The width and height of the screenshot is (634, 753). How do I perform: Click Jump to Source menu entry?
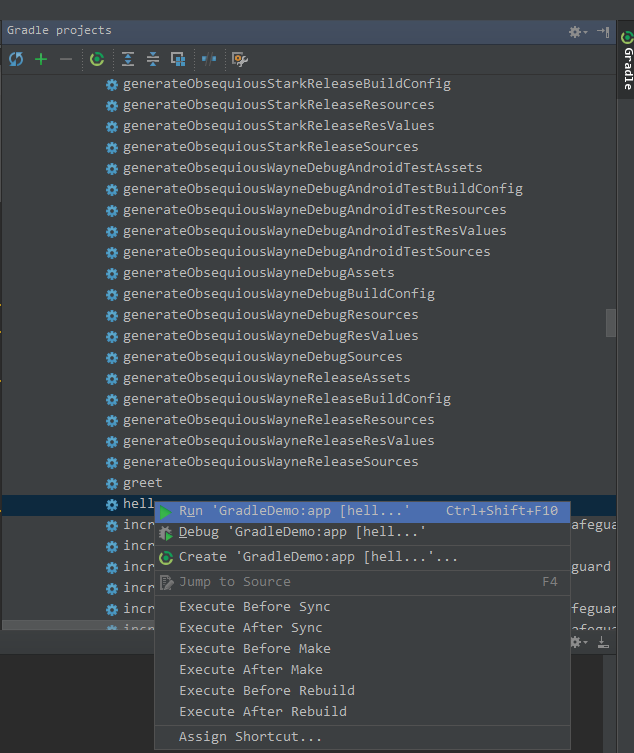point(362,582)
